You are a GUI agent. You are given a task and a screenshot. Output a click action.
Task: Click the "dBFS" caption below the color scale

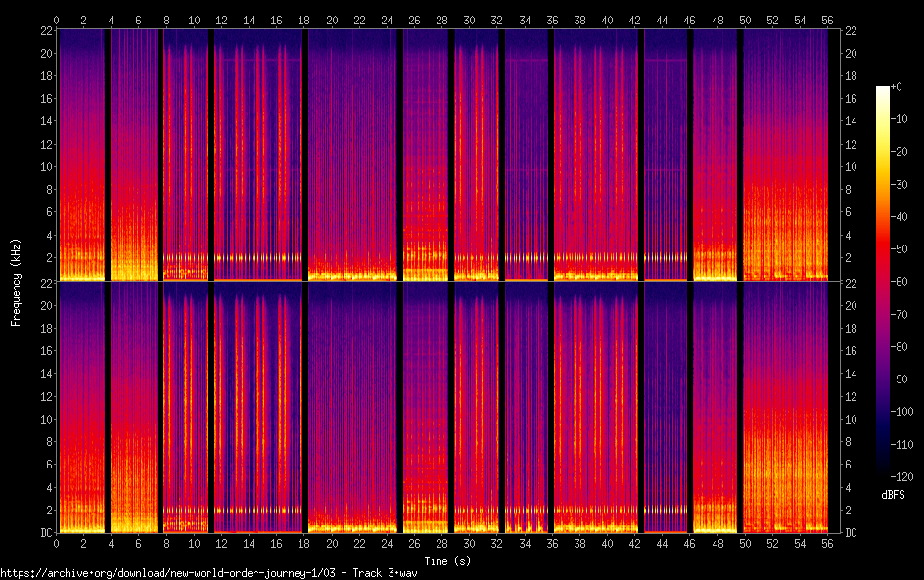pos(892,495)
